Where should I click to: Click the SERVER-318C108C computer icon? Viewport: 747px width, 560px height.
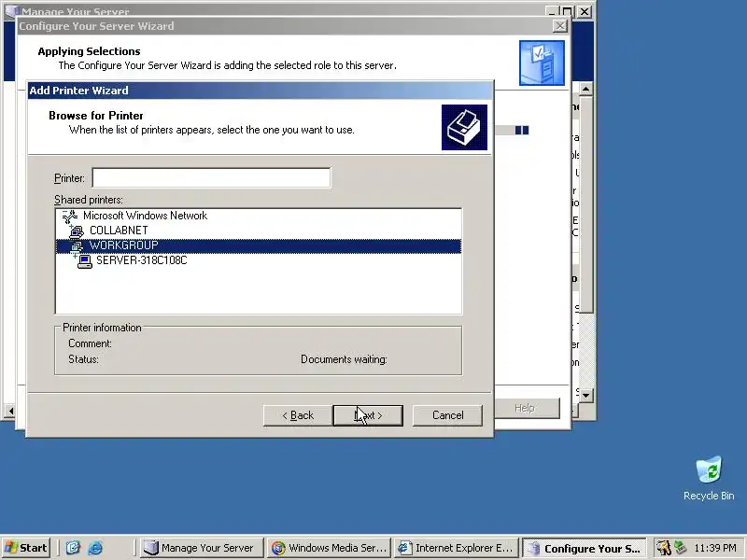[85, 261]
